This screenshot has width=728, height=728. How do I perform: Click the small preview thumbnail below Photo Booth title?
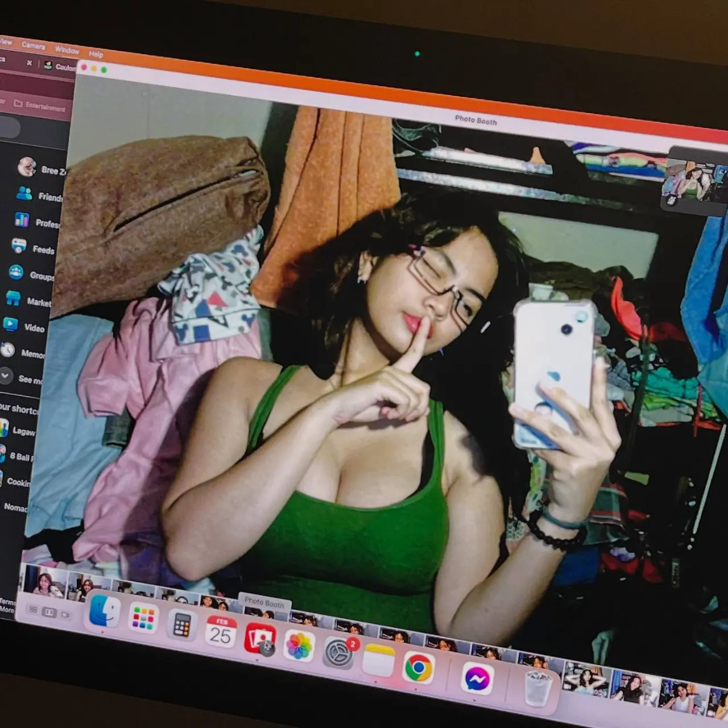pos(695,181)
